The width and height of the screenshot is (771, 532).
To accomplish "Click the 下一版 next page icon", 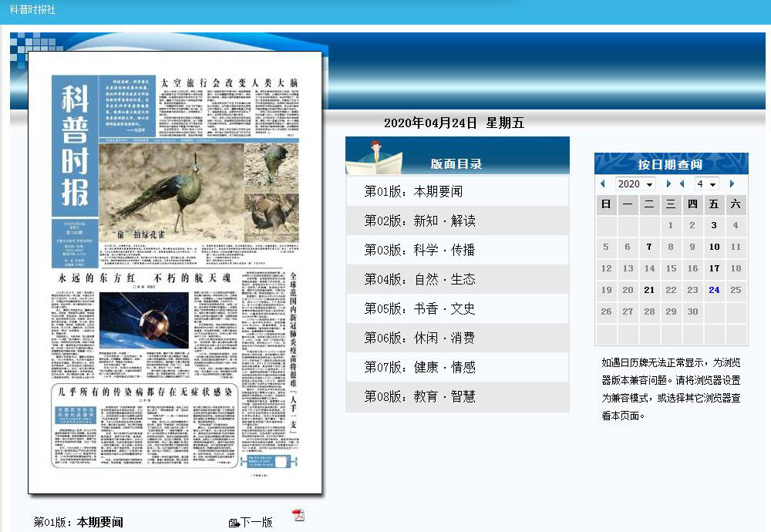I will [x=234, y=523].
